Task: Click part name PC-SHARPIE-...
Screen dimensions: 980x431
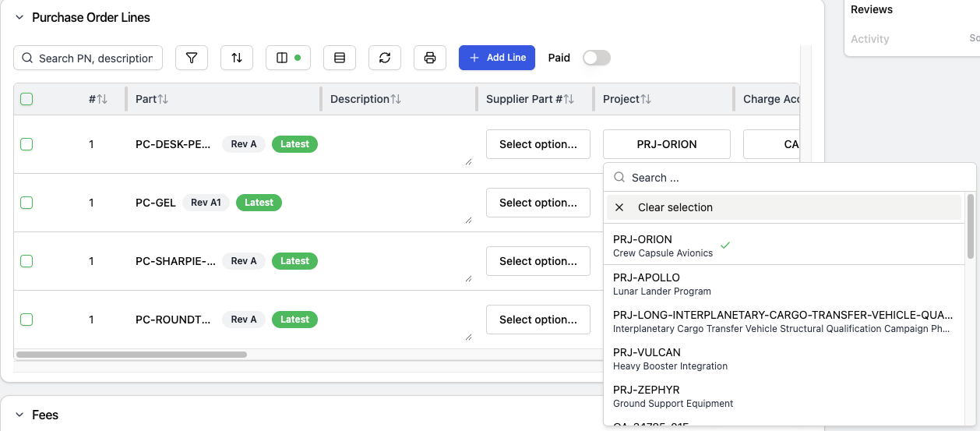Action: click(x=175, y=261)
